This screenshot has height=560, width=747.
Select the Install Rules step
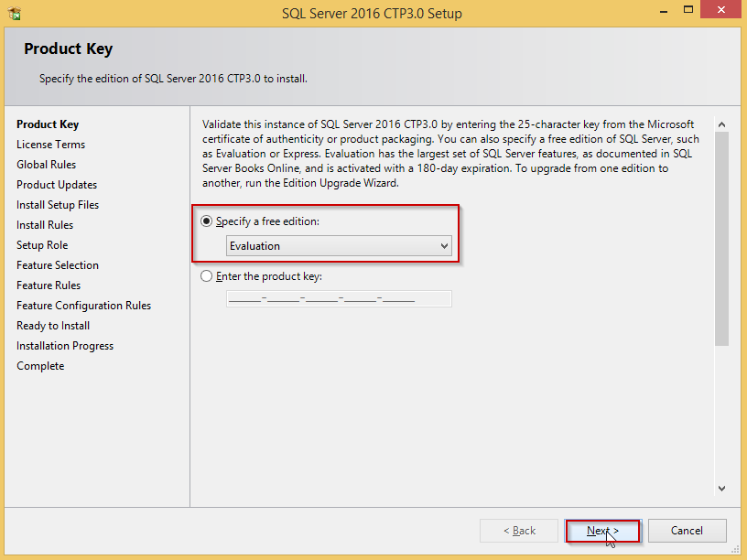point(45,225)
